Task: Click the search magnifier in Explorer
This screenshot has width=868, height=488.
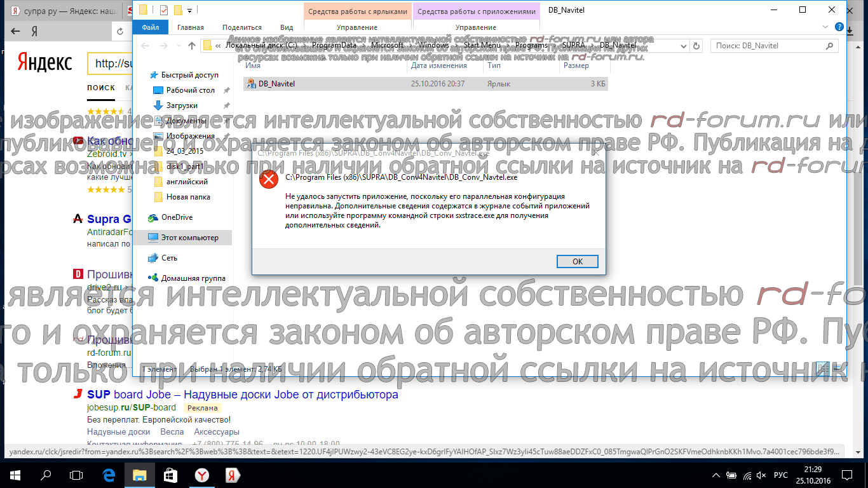Action: pos(831,46)
